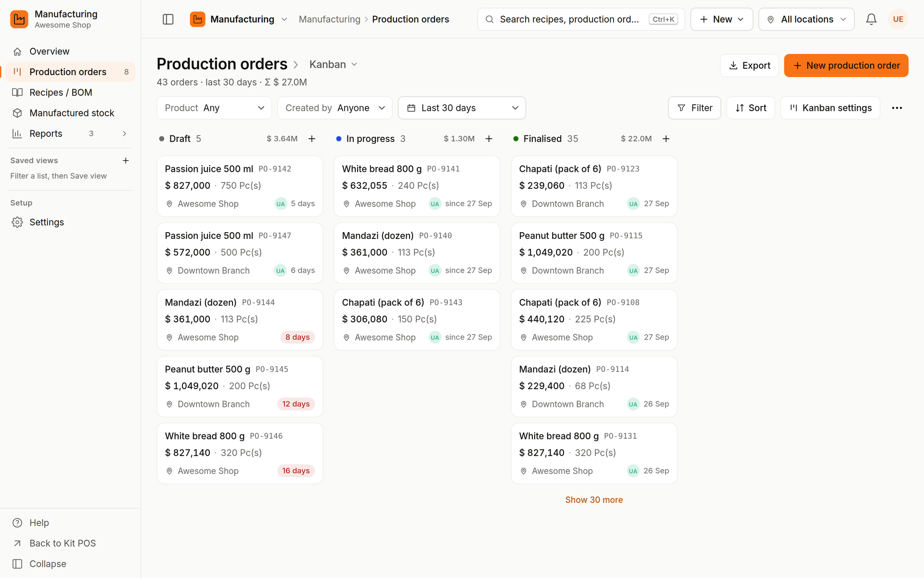
Task: Open the more options ellipsis menu
Action: tap(897, 108)
